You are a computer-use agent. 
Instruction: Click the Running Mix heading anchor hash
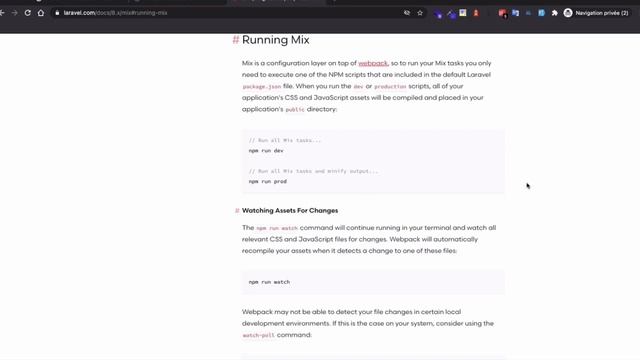click(x=236, y=40)
